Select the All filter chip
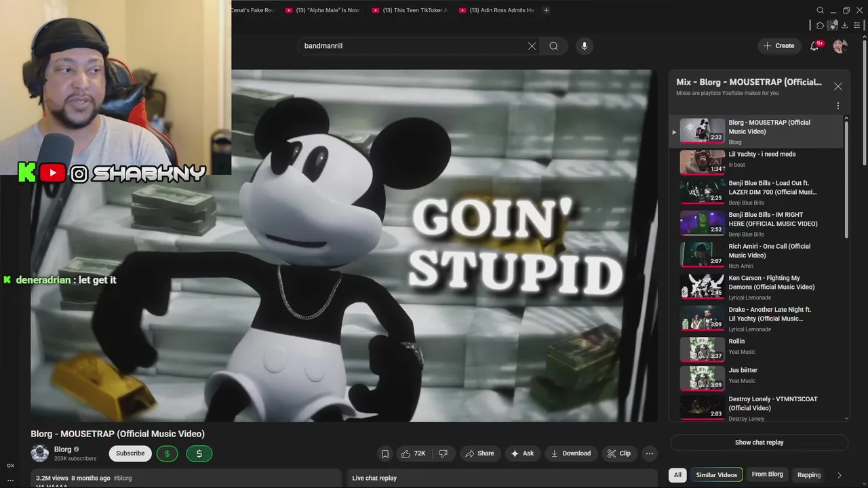Image resolution: width=868 pixels, height=488 pixels. coord(677,475)
